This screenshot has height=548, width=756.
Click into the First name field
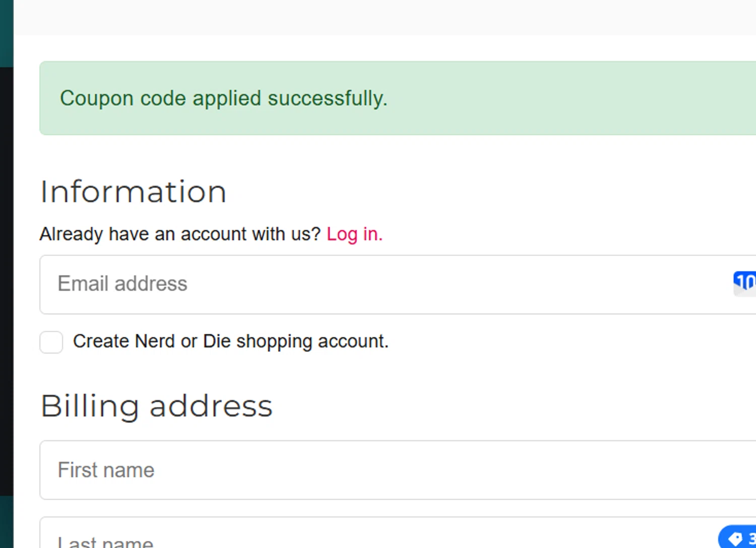click(398, 470)
